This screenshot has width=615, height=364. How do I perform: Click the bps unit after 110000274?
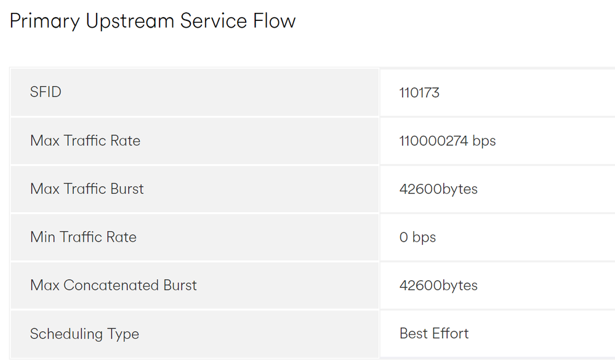tap(484, 142)
